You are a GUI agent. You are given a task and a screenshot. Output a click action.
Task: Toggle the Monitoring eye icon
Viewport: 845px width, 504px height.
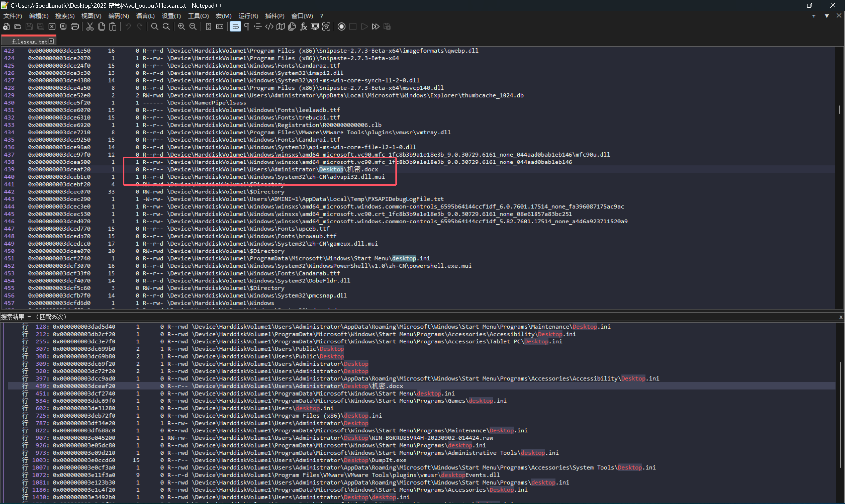point(326,26)
